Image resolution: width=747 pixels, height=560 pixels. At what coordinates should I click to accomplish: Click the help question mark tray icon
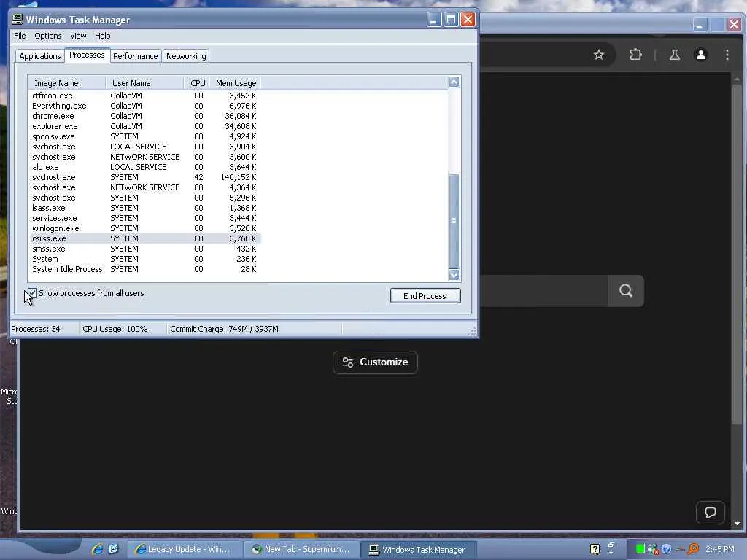coord(595,549)
